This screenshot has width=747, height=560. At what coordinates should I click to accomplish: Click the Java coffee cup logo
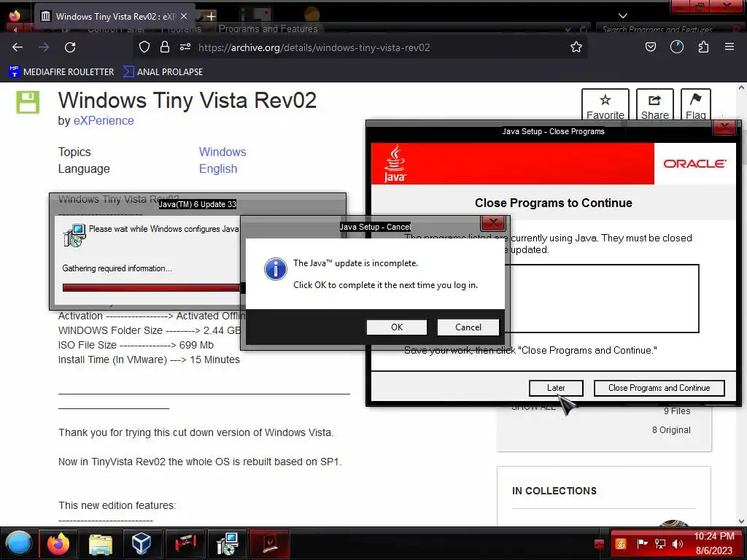395,164
